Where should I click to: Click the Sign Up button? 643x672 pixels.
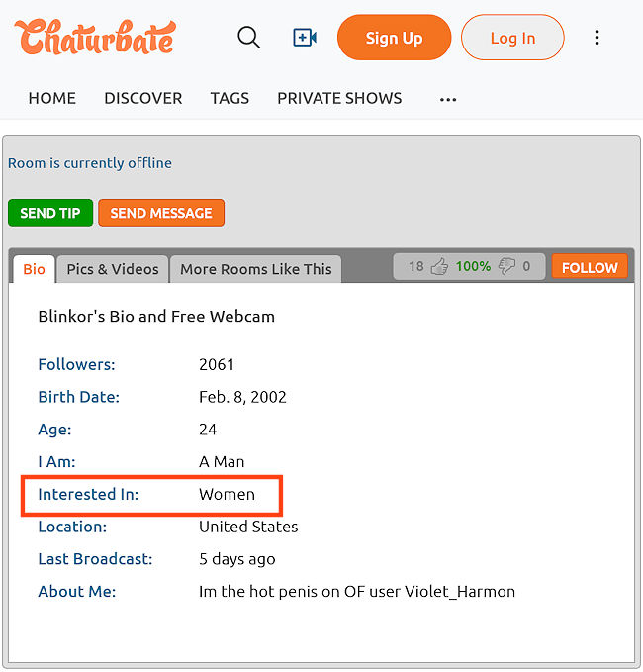pos(394,38)
